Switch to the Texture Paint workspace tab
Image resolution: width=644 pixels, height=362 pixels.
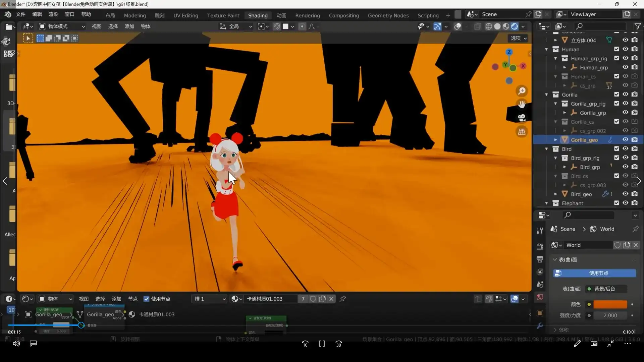[x=223, y=15]
